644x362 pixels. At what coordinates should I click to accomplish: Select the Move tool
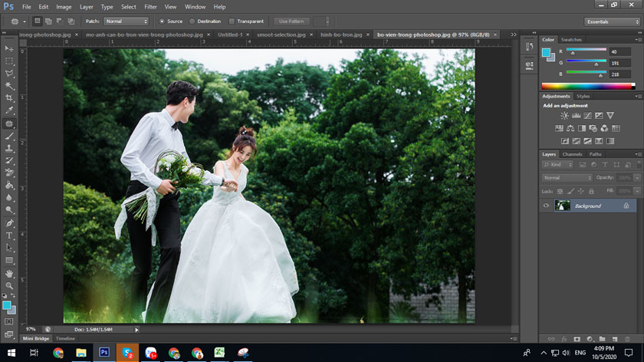9,49
